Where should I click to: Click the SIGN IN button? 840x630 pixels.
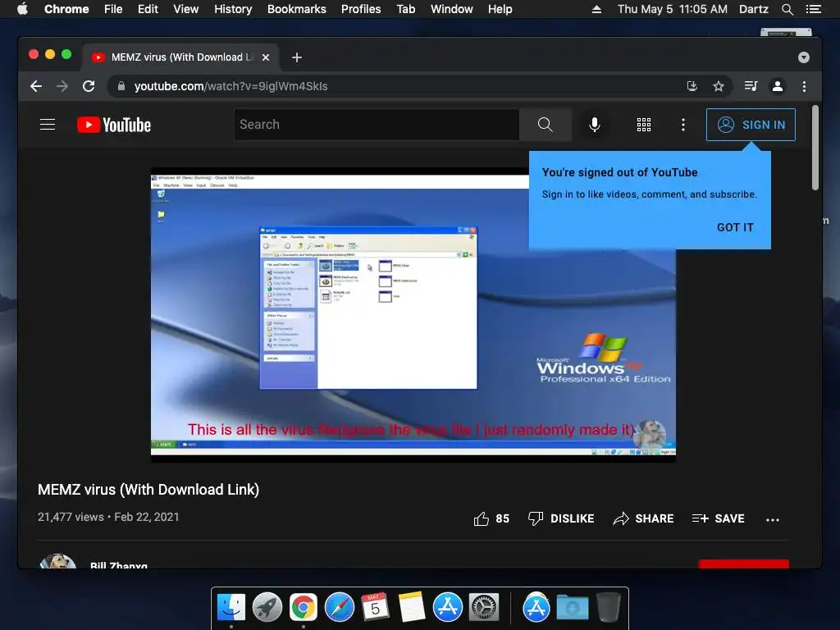tap(751, 125)
